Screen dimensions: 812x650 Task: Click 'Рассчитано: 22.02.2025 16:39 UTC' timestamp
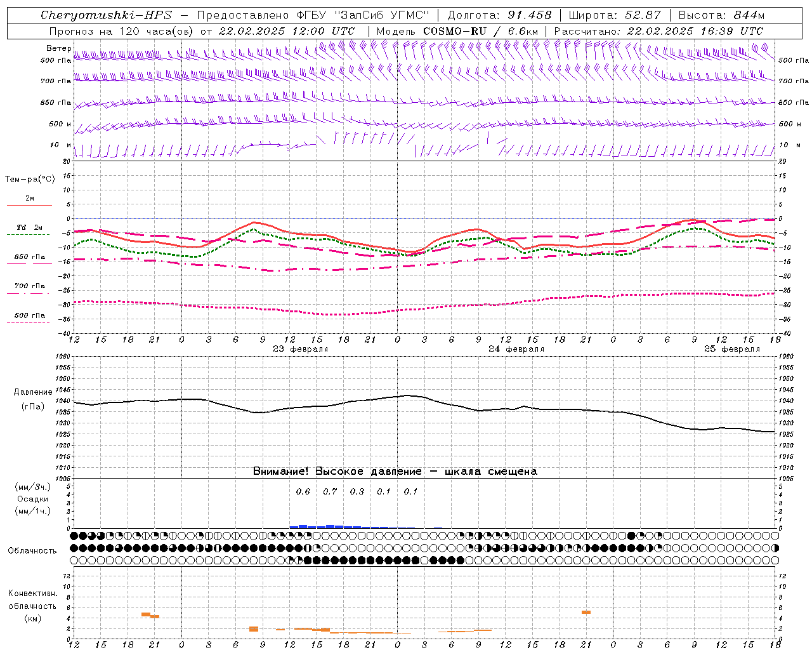coord(658,31)
